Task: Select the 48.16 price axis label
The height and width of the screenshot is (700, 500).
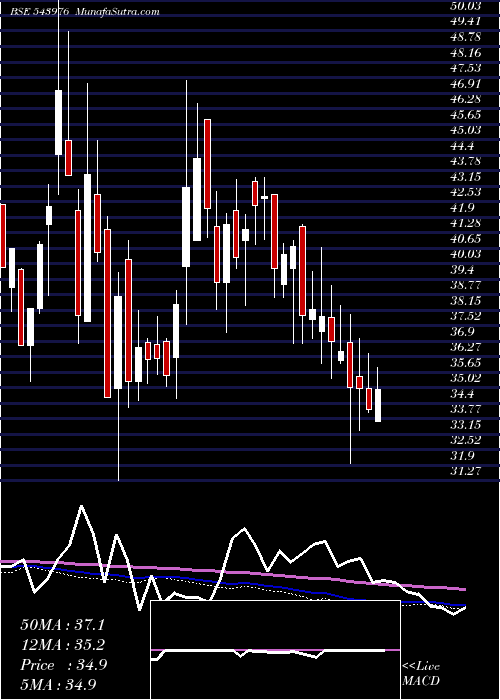Action: tap(465, 53)
